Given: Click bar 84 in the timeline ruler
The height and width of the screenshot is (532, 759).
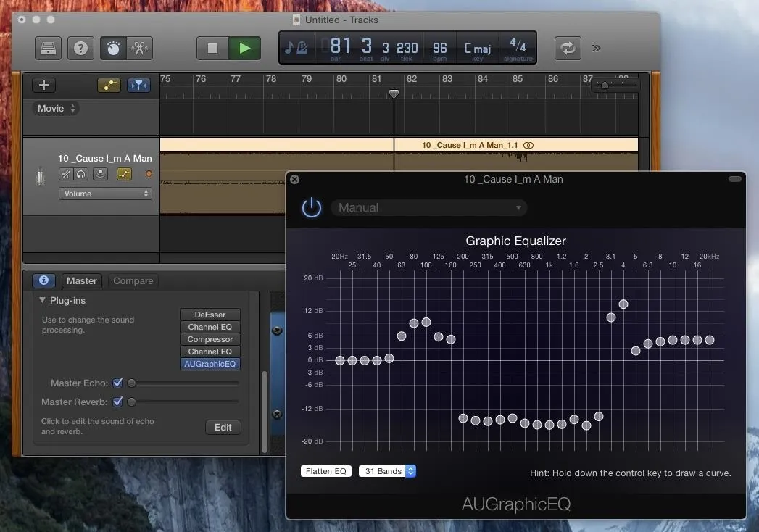Looking at the screenshot, I should click(483, 79).
